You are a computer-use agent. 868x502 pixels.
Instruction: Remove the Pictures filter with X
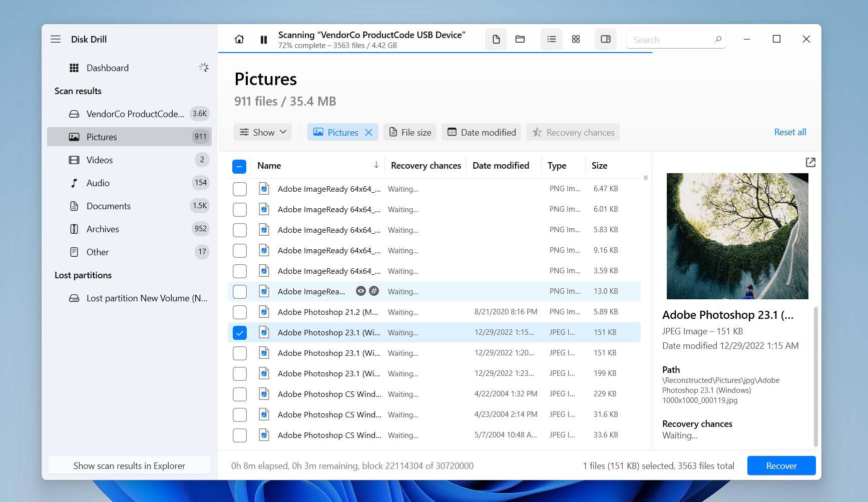369,132
